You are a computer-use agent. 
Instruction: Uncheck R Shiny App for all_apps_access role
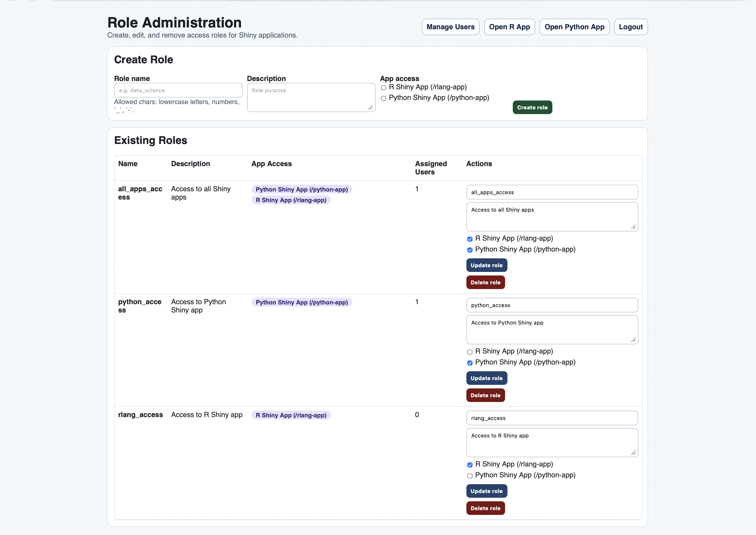[x=469, y=239]
